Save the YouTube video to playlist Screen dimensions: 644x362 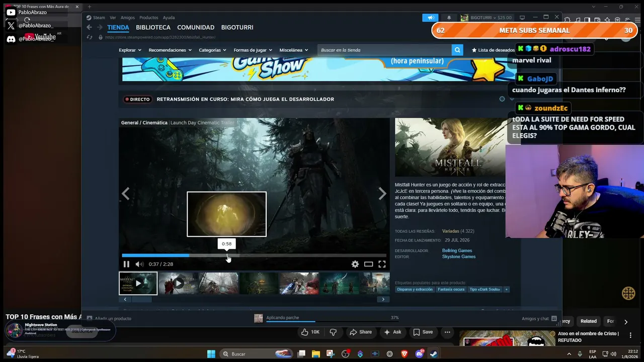pyautogui.click(x=423, y=332)
